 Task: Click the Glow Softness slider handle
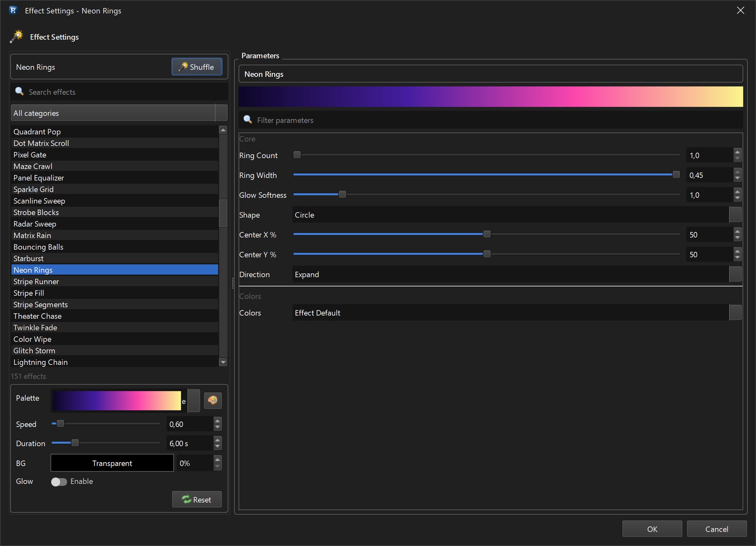point(342,194)
